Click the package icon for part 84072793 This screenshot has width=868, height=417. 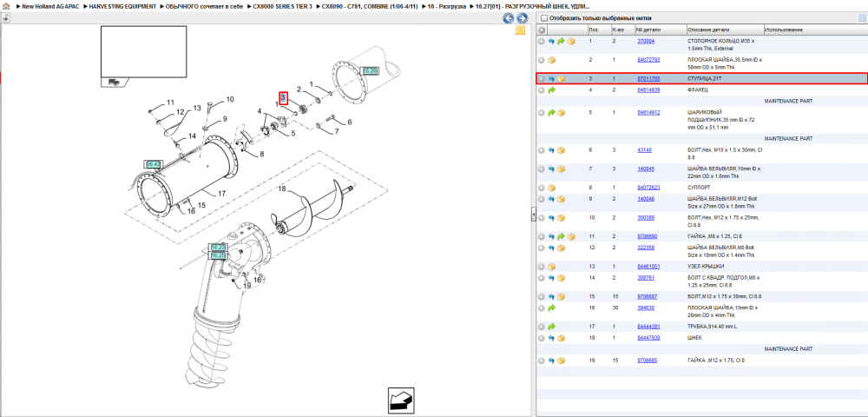tap(551, 60)
